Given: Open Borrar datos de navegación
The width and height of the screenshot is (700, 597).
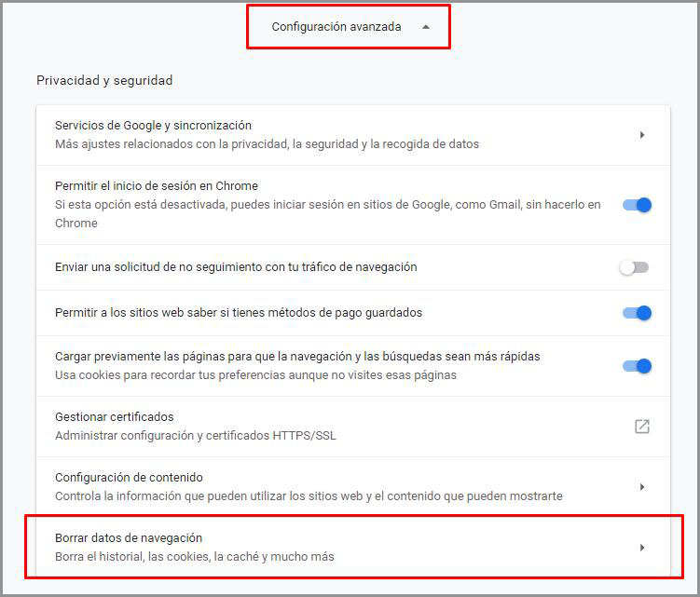Looking at the screenshot, I should click(129, 538).
